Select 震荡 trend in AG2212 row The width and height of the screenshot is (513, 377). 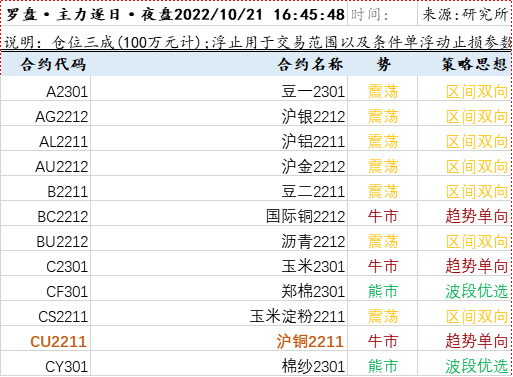[x=383, y=116]
